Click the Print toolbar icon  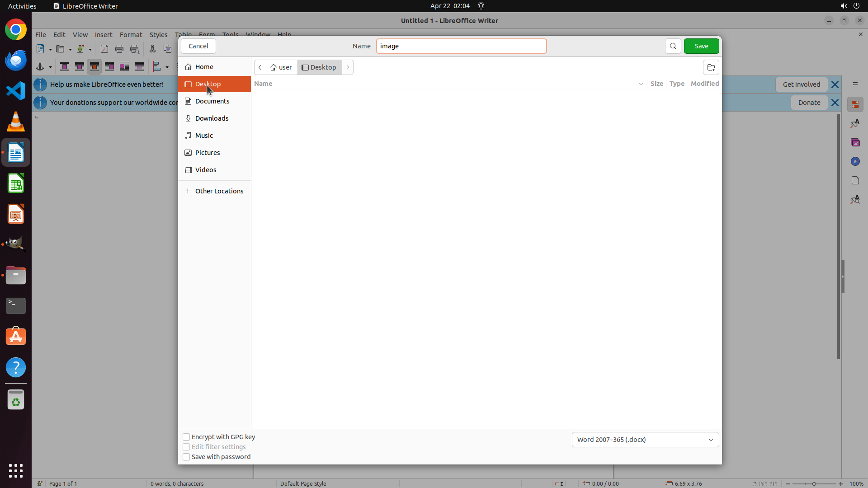tap(119, 49)
